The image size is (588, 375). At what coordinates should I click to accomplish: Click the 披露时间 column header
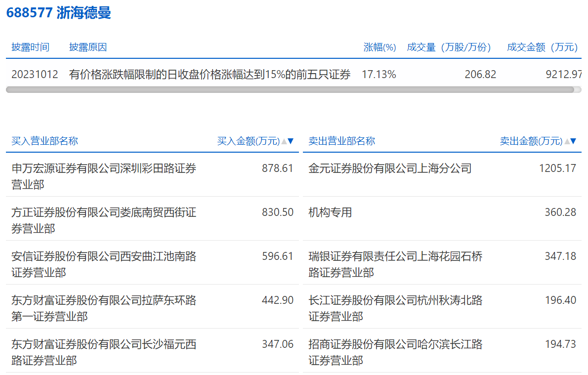pos(30,47)
